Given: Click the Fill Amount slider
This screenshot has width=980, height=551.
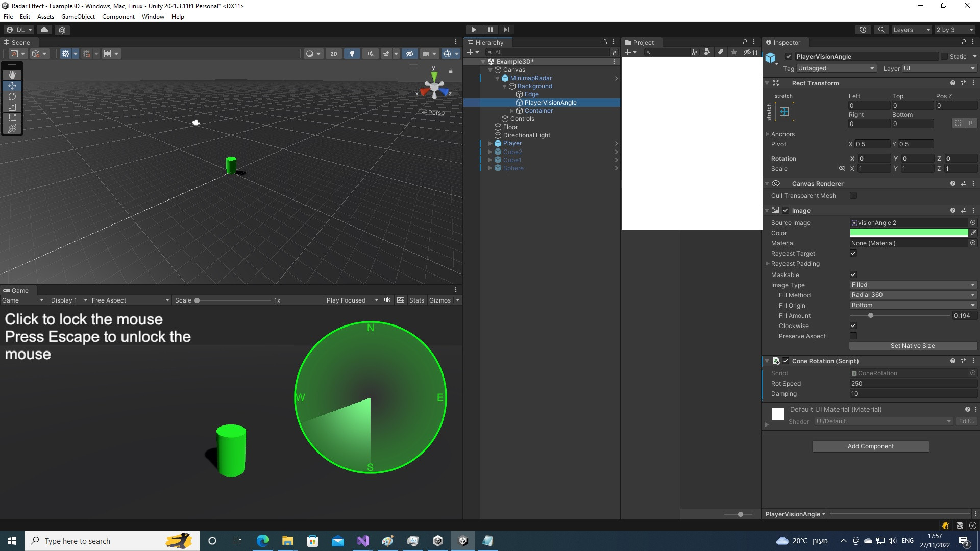Looking at the screenshot, I should tap(899, 316).
